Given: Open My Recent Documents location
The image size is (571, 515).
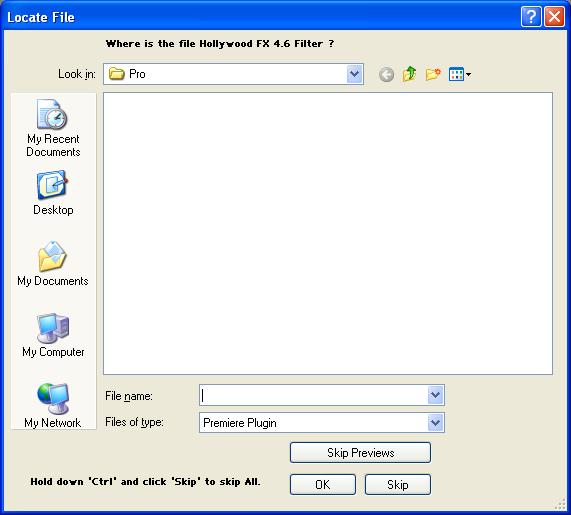Looking at the screenshot, I should tap(53, 128).
